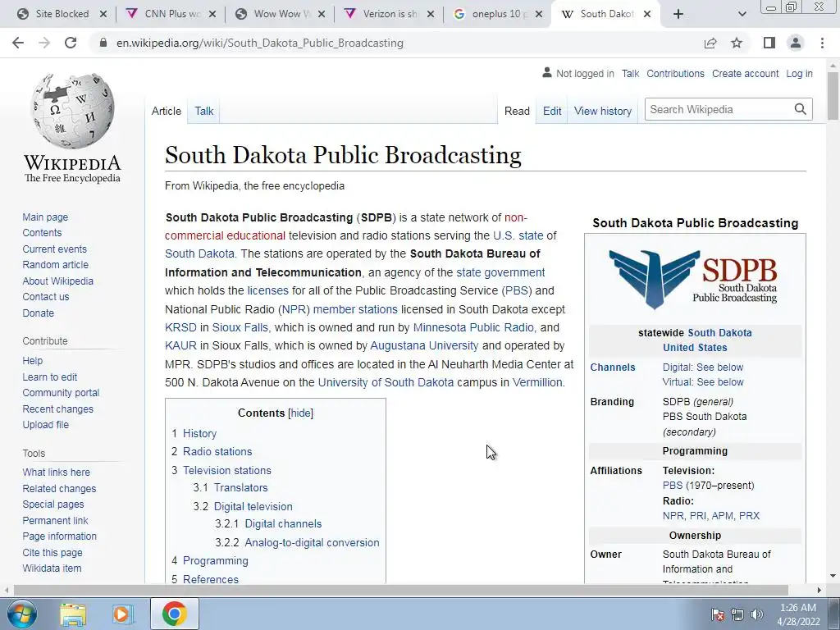
Task: Bookmark this page with the star icon
Action: pyautogui.click(x=737, y=43)
